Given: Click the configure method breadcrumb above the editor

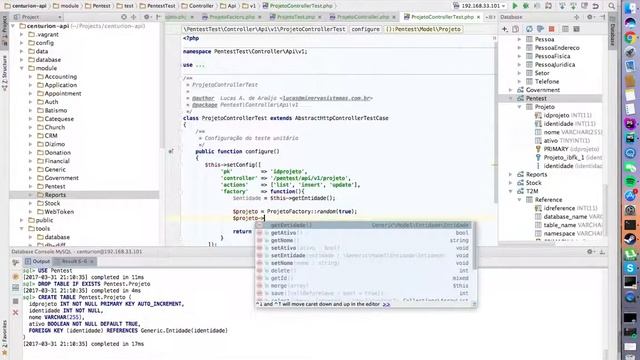Looking at the screenshot, I should tap(365, 29).
